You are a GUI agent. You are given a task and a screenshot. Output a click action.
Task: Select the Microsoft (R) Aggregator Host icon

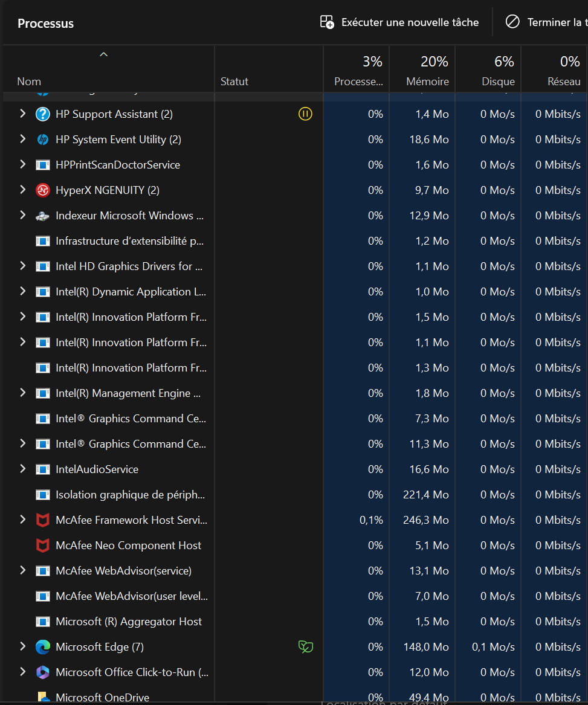coord(43,622)
